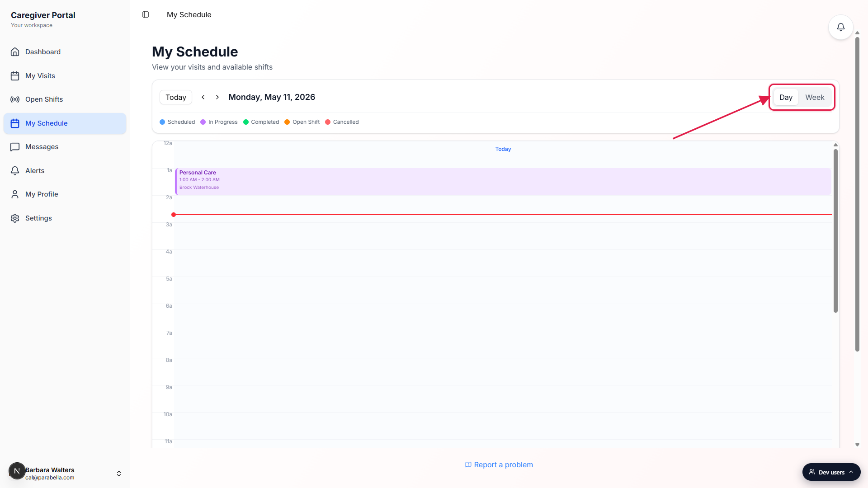Viewport: 868px width, 488px height.
Task: Click the My Schedule breadcrumb text
Action: pyautogui.click(x=189, y=14)
